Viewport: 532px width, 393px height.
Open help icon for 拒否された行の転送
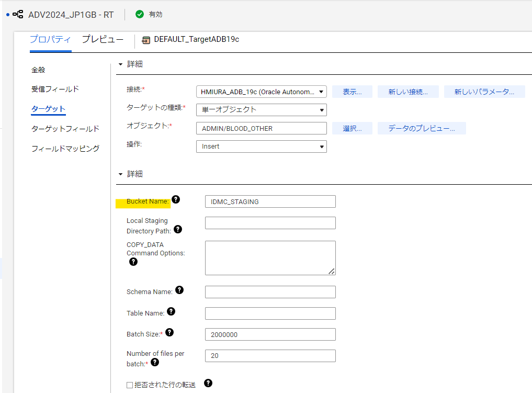tap(208, 383)
